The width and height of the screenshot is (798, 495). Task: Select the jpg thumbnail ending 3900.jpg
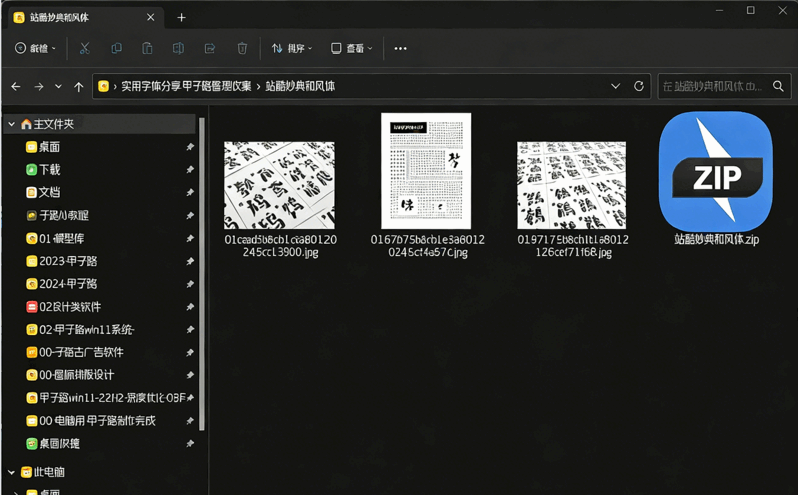pyautogui.click(x=279, y=185)
